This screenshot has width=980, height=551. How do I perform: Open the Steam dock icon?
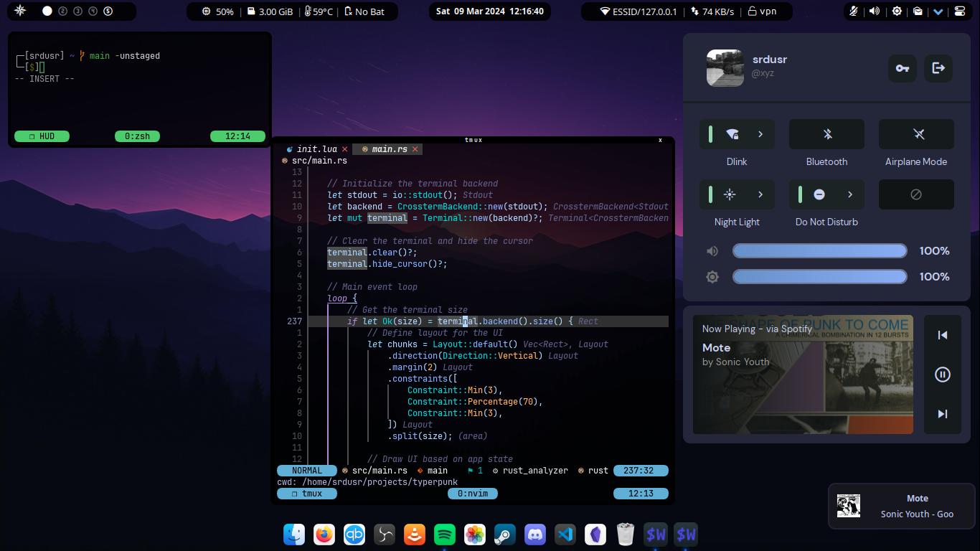tap(505, 534)
